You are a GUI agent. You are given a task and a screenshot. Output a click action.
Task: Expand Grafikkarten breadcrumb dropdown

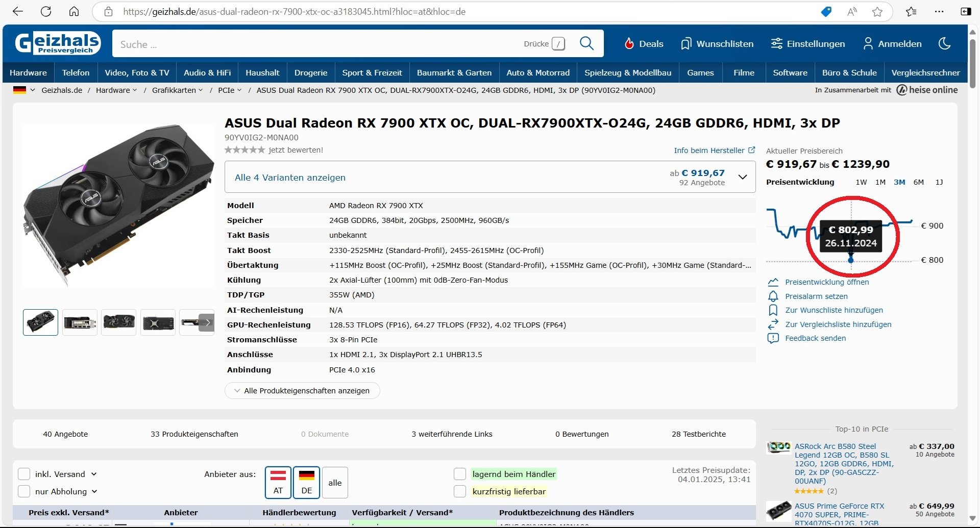(201, 90)
